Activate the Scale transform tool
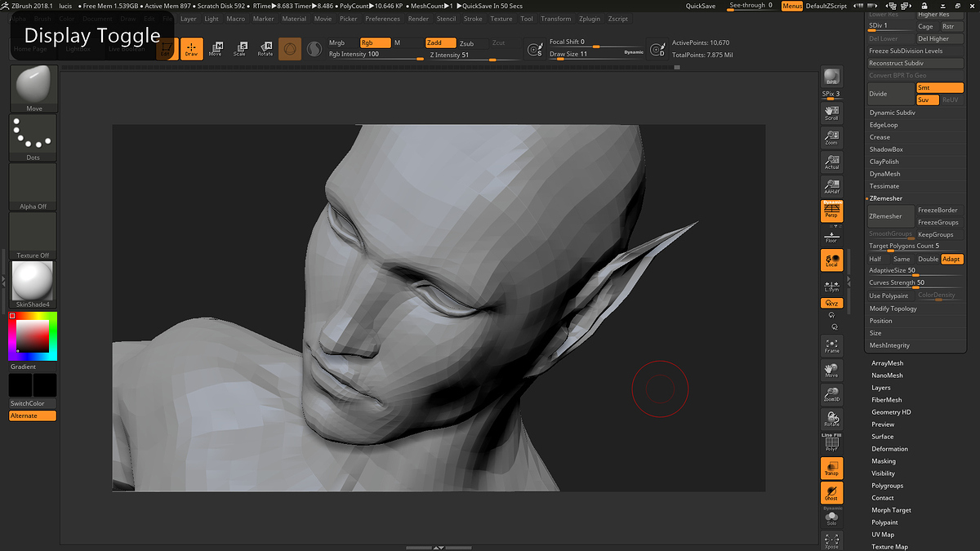980x551 pixels. tap(239, 49)
